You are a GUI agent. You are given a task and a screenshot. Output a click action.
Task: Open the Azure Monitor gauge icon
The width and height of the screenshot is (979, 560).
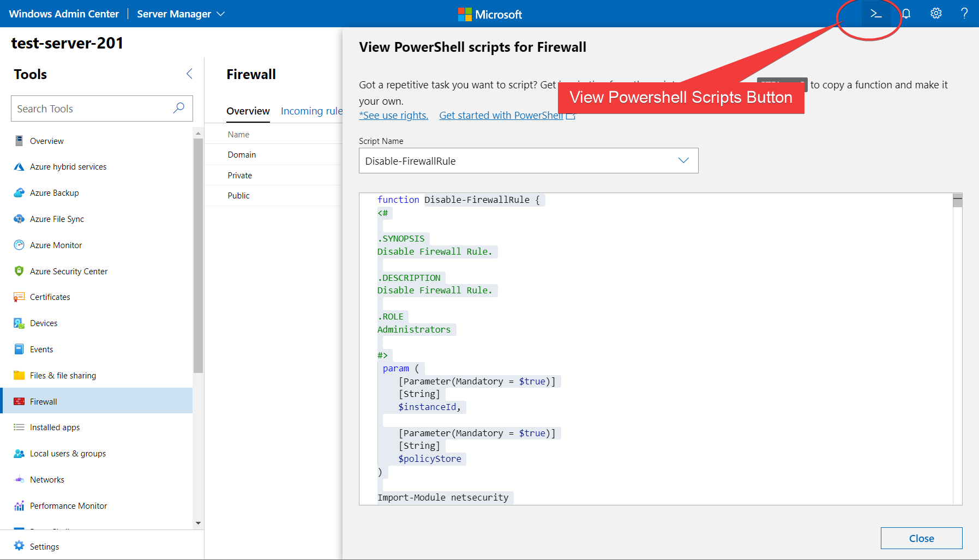pyautogui.click(x=19, y=245)
